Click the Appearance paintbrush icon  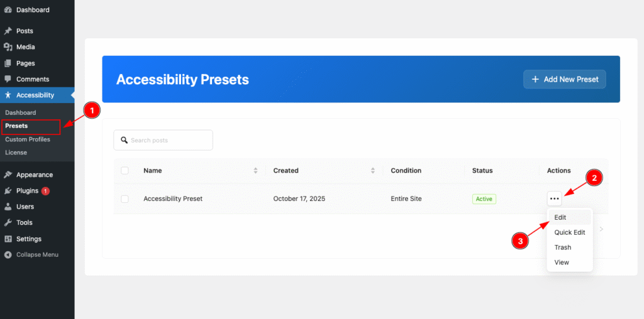[8, 175]
